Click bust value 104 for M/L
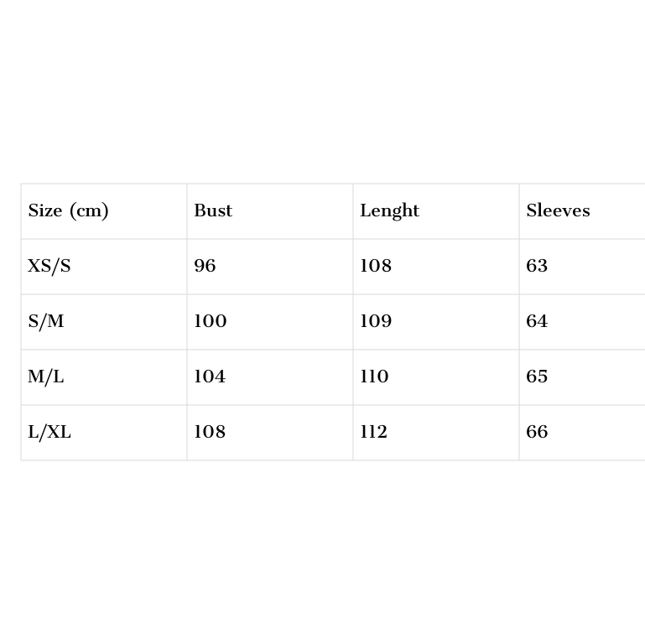This screenshot has width=645, height=644. 210,377
